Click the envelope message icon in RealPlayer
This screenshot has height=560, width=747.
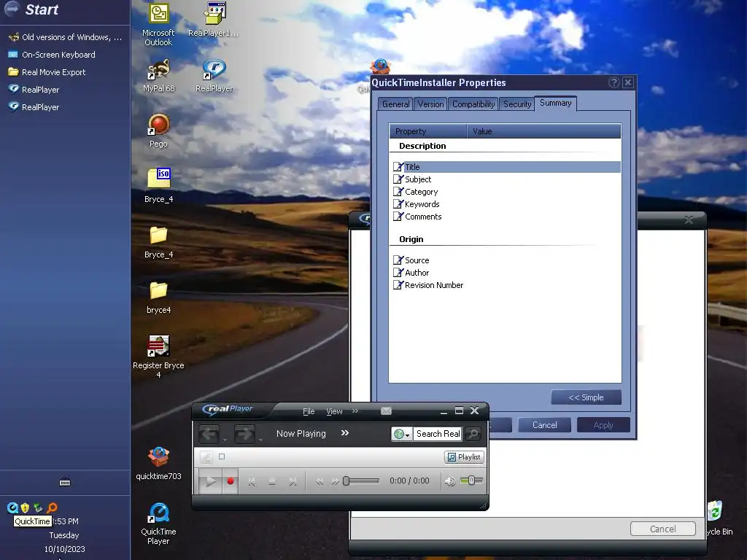[x=386, y=411]
